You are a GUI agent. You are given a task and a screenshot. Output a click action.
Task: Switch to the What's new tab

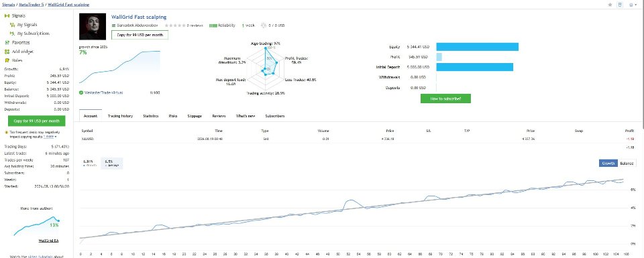coord(246,116)
